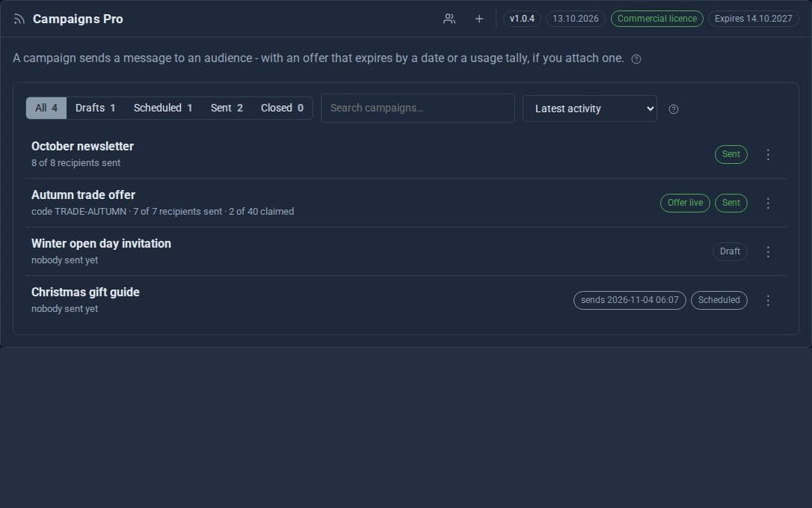
Task: Open the Christmas gift guide campaign
Action: tap(85, 293)
